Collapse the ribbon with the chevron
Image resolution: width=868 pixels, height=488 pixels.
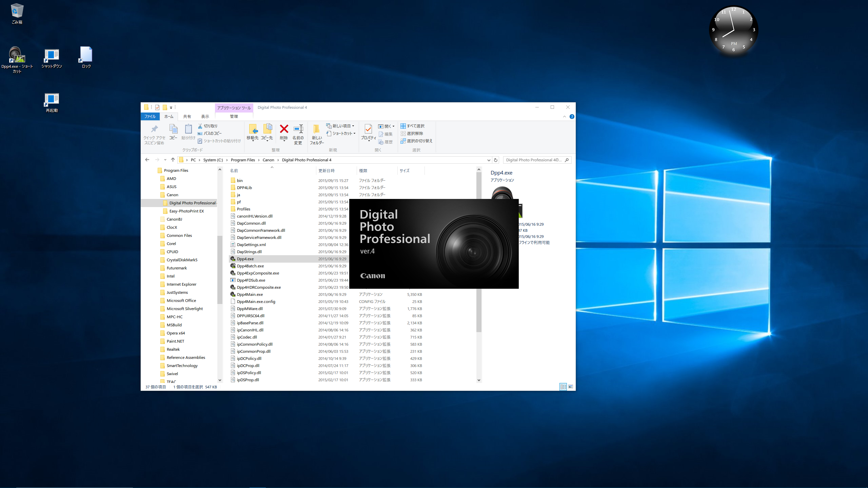click(565, 117)
